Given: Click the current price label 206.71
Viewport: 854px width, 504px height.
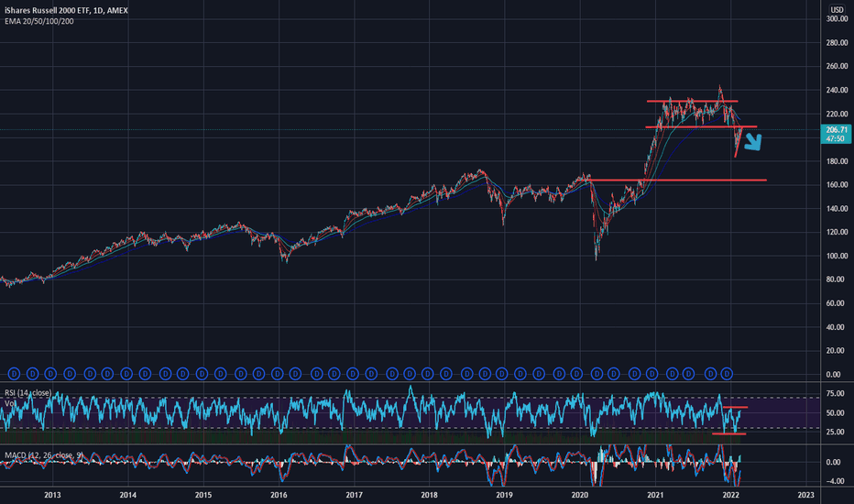Looking at the screenshot, I should 836,130.
